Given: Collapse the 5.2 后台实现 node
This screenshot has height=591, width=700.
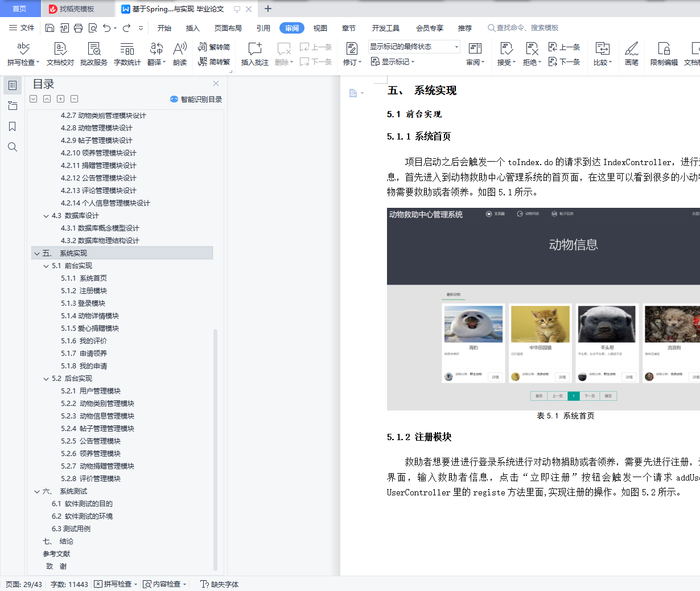Looking at the screenshot, I should tap(46, 379).
